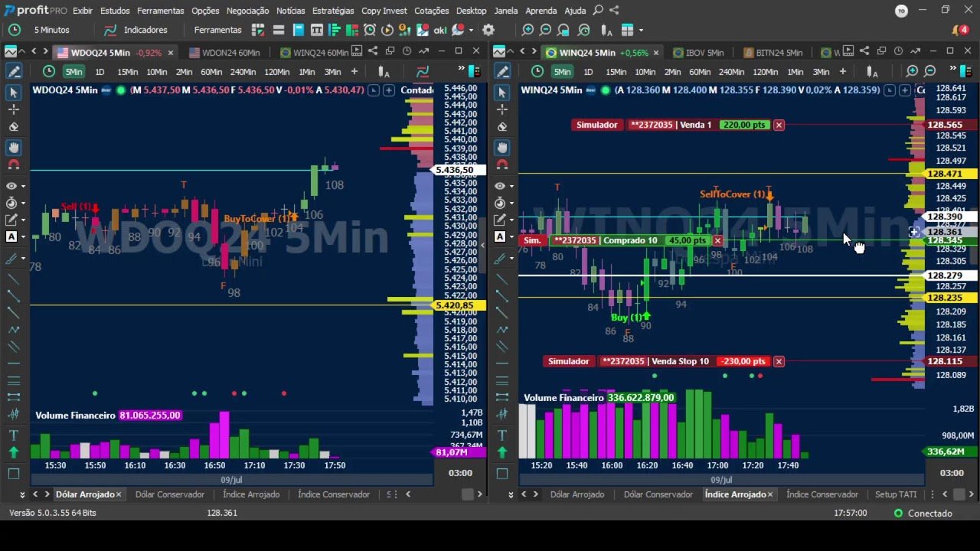Toggle the 60Min timeframe on WDOQ24 chart
The image size is (980, 551).
pyautogui.click(x=211, y=72)
